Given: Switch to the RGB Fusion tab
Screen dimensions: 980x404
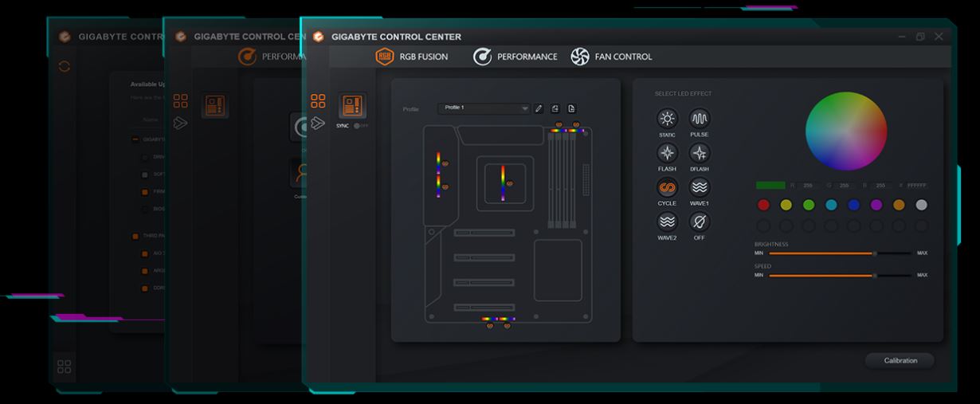Looking at the screenshot, I should pyautogui.click(x=412, y=57).
